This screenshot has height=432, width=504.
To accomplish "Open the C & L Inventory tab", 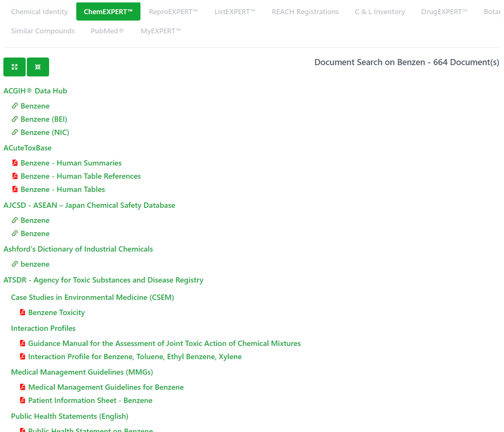I will coord(380,11).
